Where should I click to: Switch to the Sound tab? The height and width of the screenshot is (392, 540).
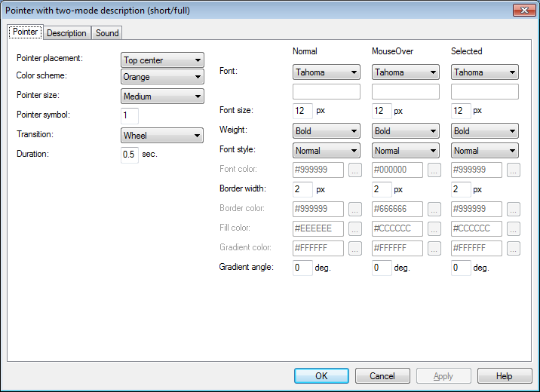(107, 33)
